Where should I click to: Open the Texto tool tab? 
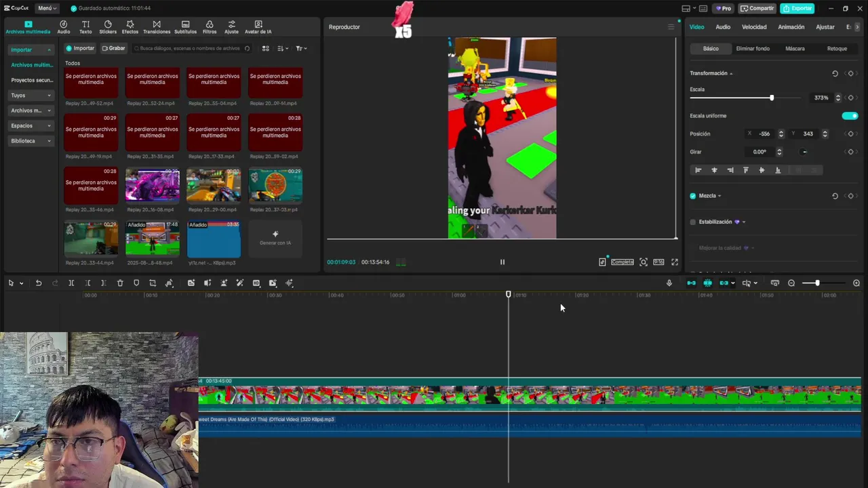coord(85,27)
